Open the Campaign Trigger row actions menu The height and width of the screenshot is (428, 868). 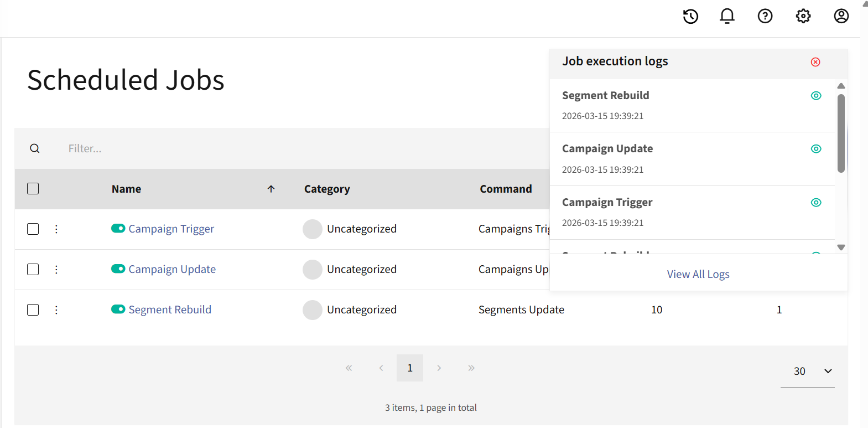click(56, 229)
